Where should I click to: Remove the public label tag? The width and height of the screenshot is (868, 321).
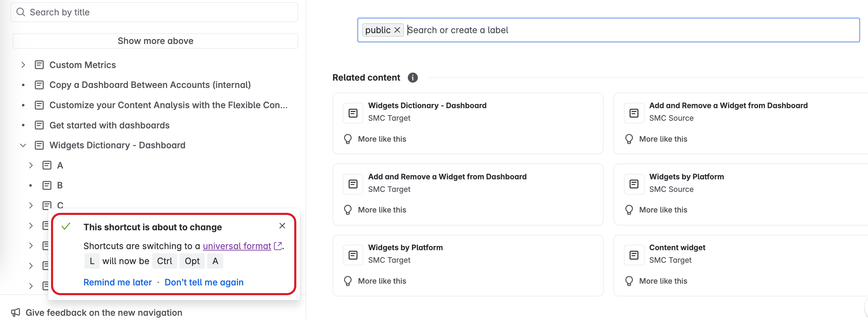397,30
